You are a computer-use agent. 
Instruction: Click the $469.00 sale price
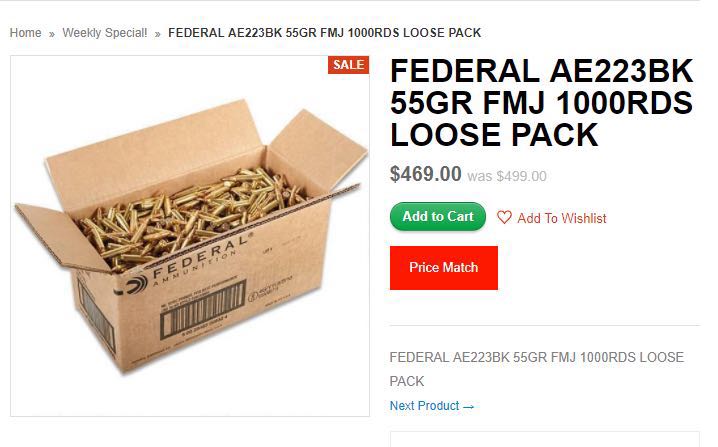pos(425,174)
